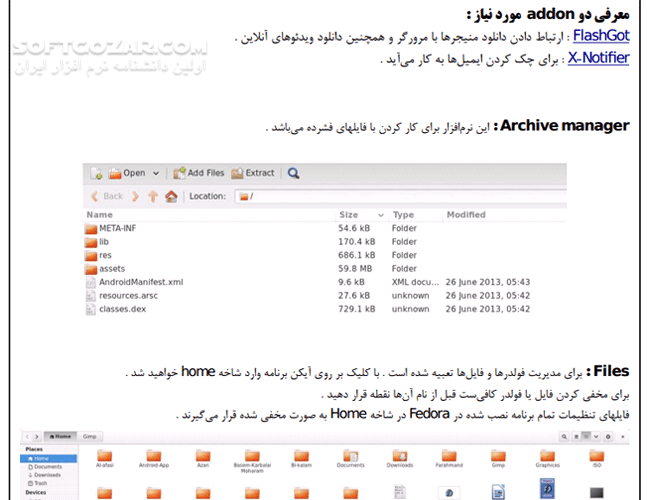Sort archive list by Modified column

click(x=466, y=215)
